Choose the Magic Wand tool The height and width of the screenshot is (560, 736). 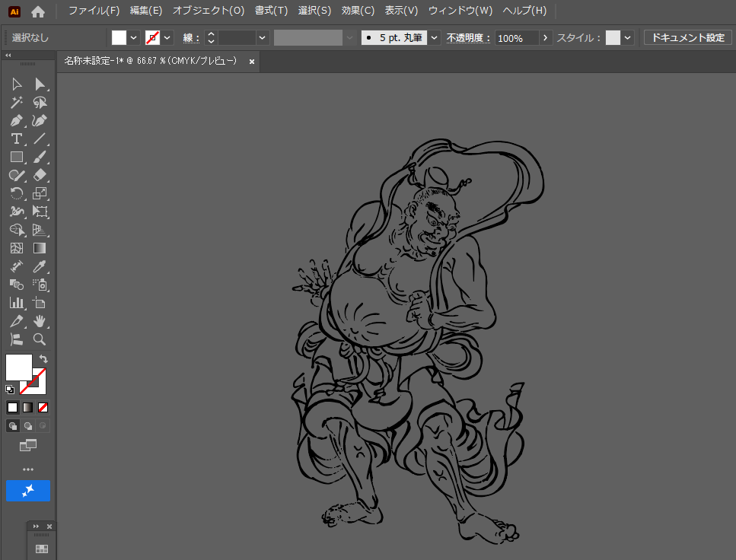coord(16,102)
